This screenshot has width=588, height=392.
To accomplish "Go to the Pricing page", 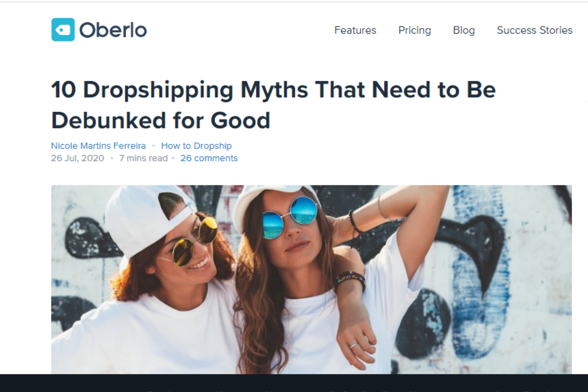I will [x=415, y=30].
